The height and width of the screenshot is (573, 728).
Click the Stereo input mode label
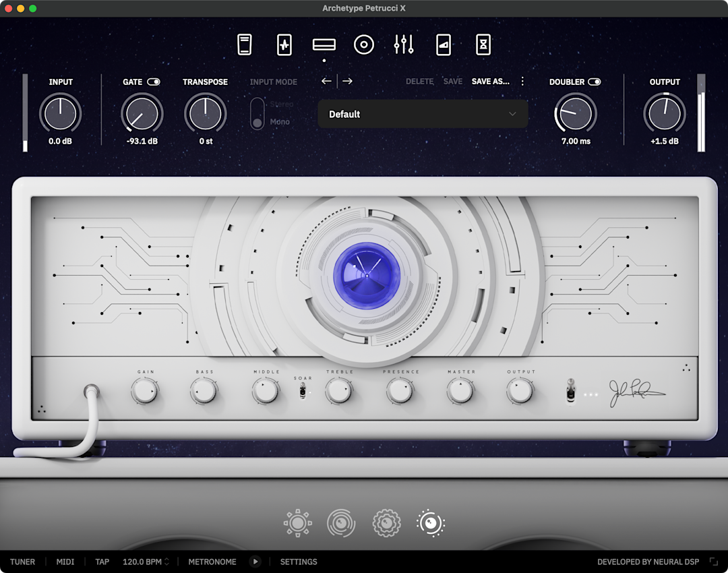pyautogui.click(x=282, y=104)
